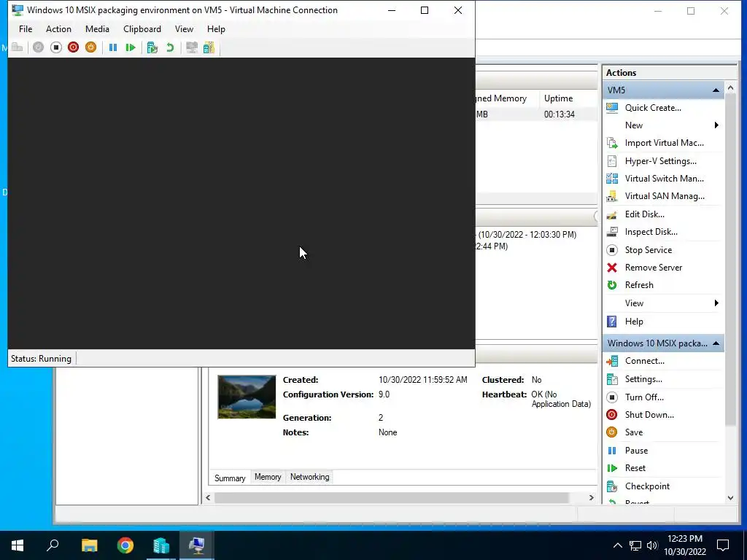This screenshot has width=747, height=560.
Task: Click the Enhanced Session toolbar icon
Action: pyautogui.click(x=192, y=47)
